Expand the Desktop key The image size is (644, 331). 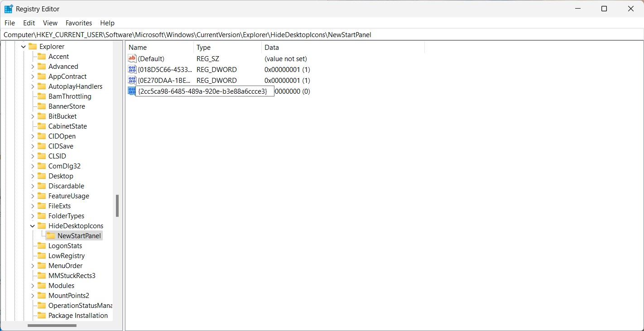tap(33, 176)
